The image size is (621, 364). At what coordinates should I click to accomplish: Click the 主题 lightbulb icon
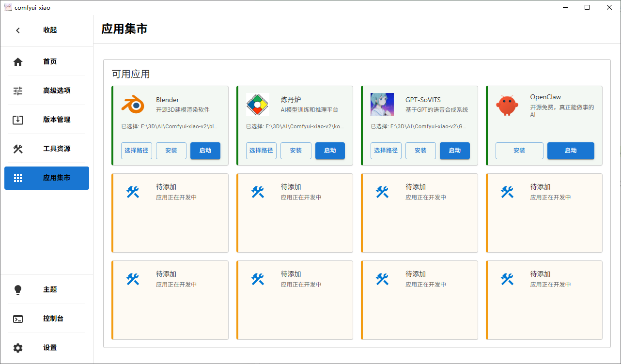pyautogui.click(x=18, y=289)
